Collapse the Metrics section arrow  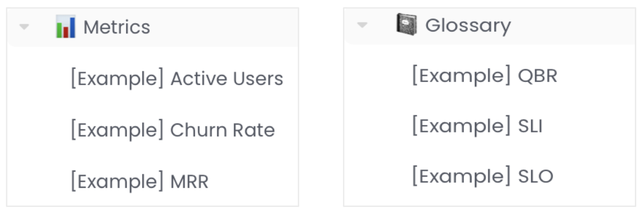coord(24,27)
